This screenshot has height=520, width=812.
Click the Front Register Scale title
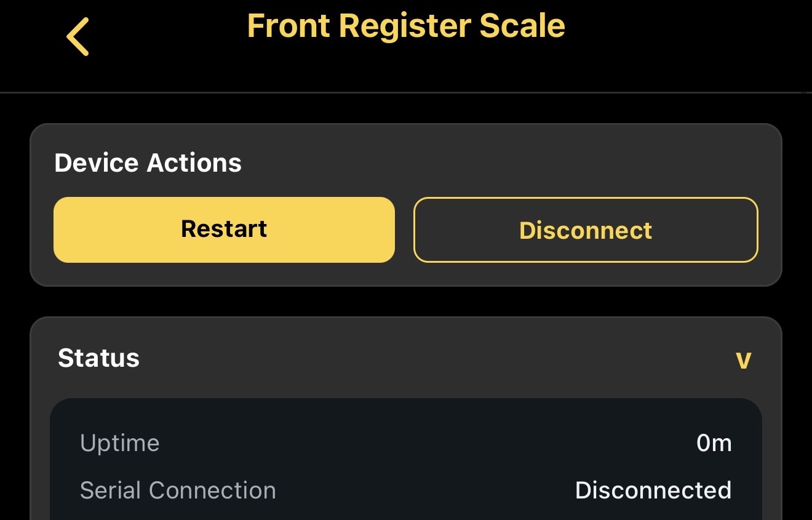coord(405,26)
